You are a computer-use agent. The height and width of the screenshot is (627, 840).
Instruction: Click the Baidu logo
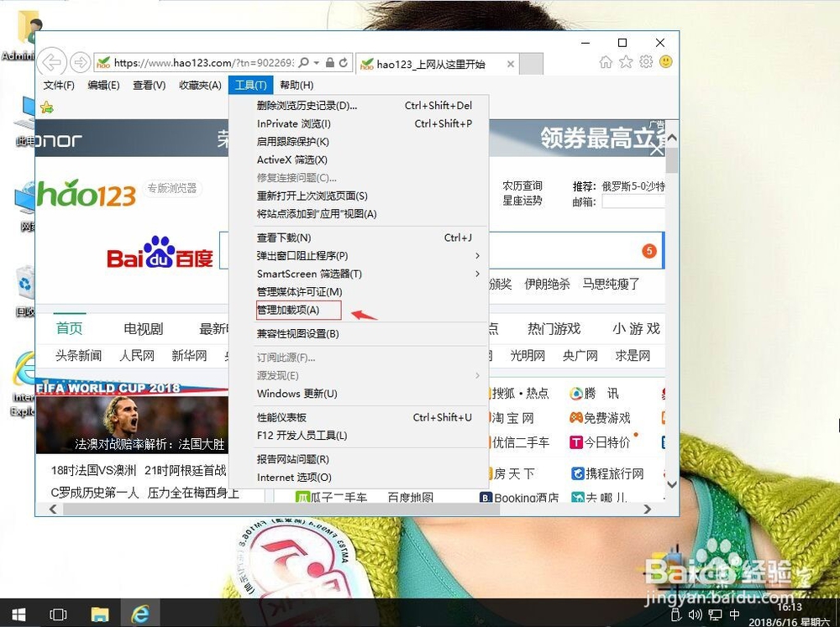pyautogui.click(x=160, y=253)
